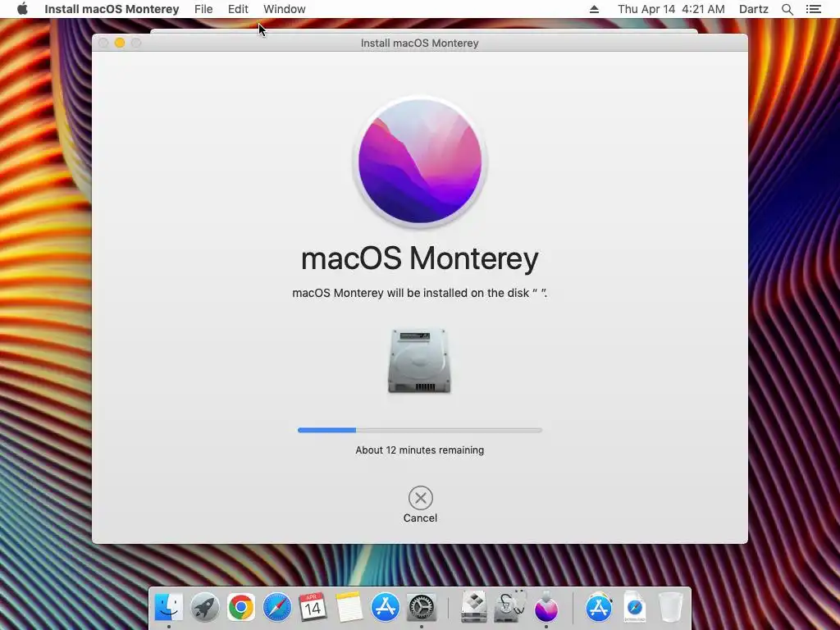840x630 pixels.
Task: Open Finder from the Dock
Action: coord(169,607)
